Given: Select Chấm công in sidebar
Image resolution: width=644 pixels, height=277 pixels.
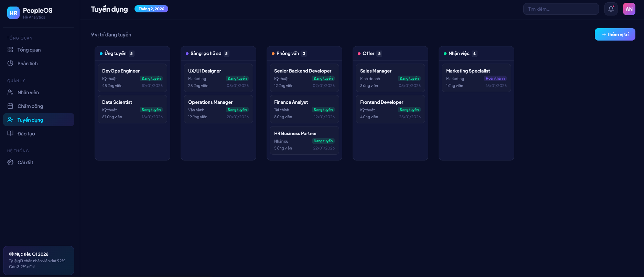Looking at the screenshot, I should point(39,106).
